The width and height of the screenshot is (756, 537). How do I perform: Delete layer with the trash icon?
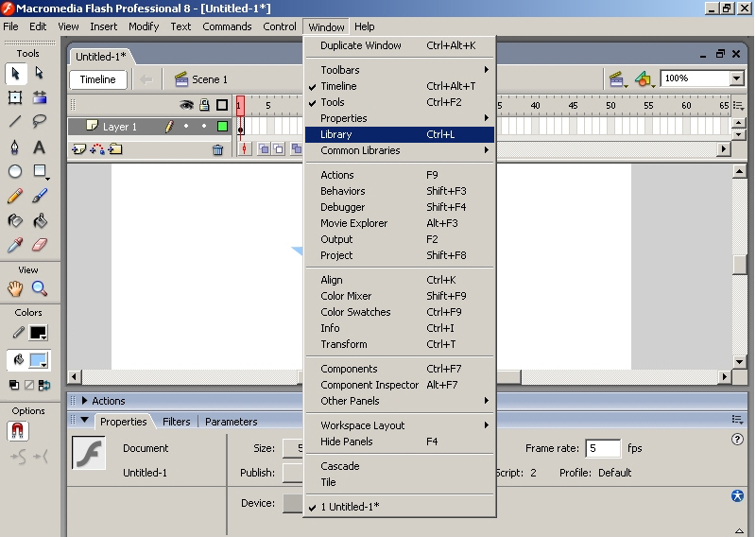(218, 150)
